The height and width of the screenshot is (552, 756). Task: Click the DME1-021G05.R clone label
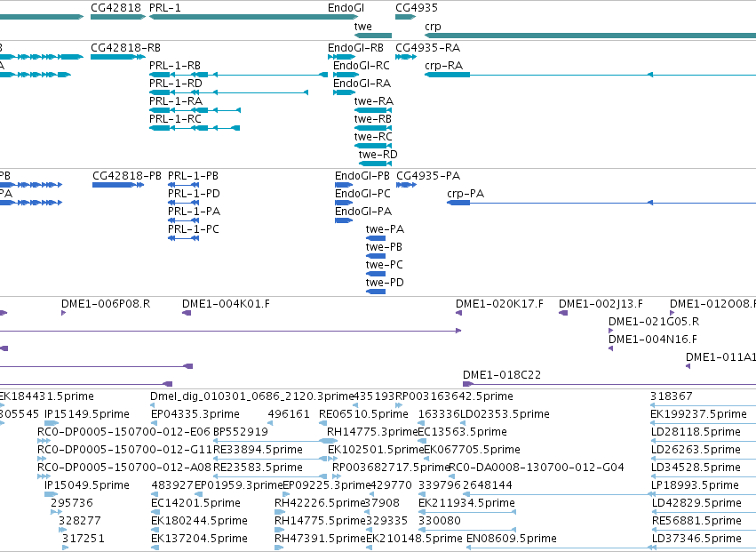(654, 323)
